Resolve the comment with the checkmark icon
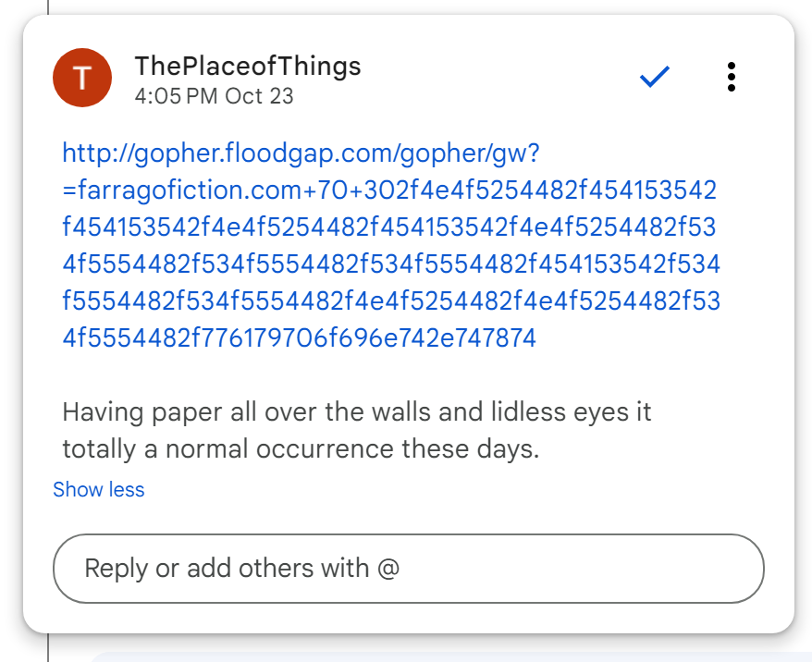This screenshot has width=812, height=662. coord(654,79)
